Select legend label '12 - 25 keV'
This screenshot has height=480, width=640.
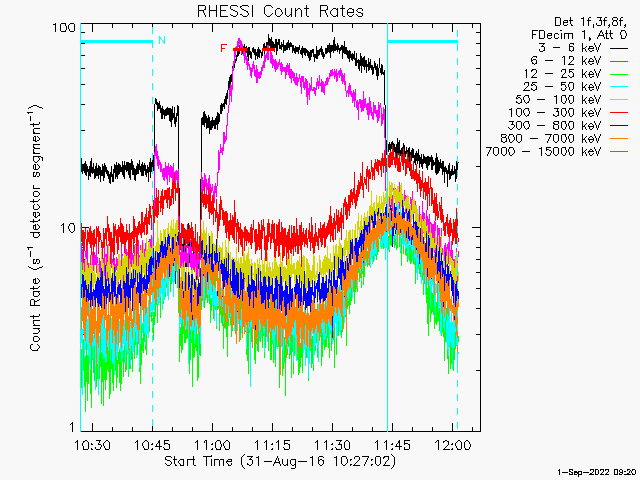click(x=562, y=74)
